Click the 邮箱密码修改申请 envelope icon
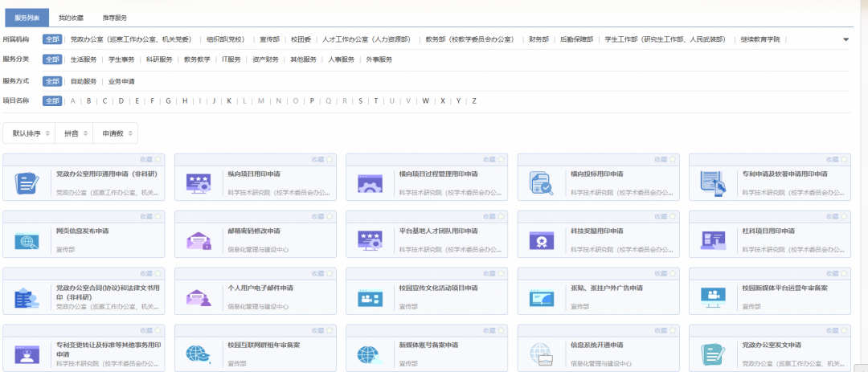868x372 pixels. pyautogui.click(x=198, y=240)
